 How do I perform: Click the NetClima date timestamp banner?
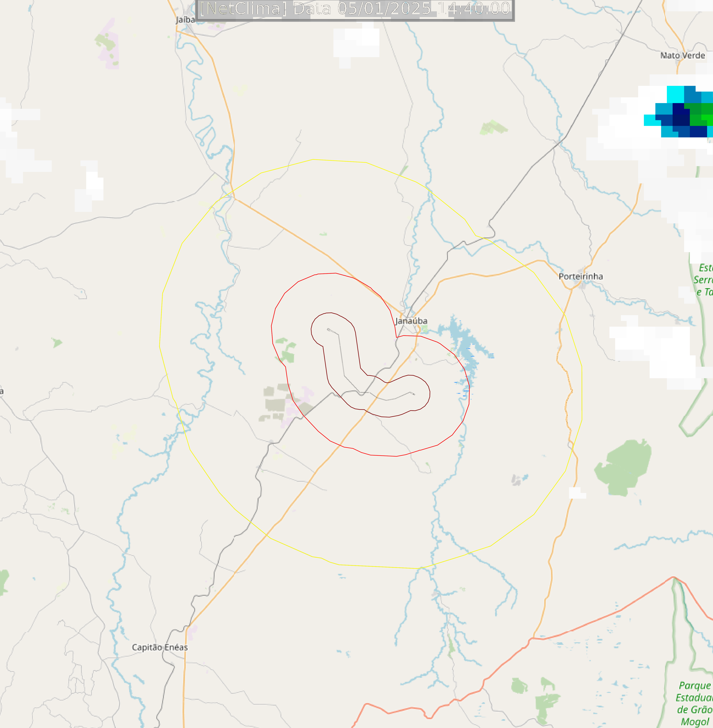tap(355, 9)
